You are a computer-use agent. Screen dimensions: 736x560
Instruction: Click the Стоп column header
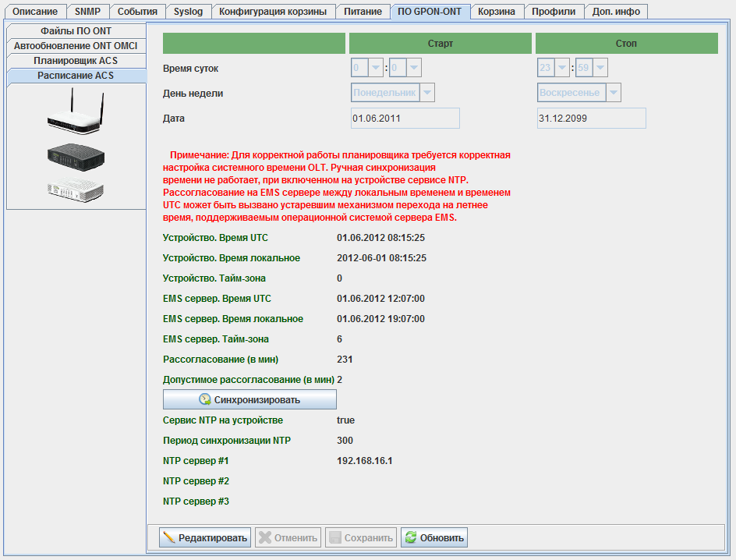point(627,43)
